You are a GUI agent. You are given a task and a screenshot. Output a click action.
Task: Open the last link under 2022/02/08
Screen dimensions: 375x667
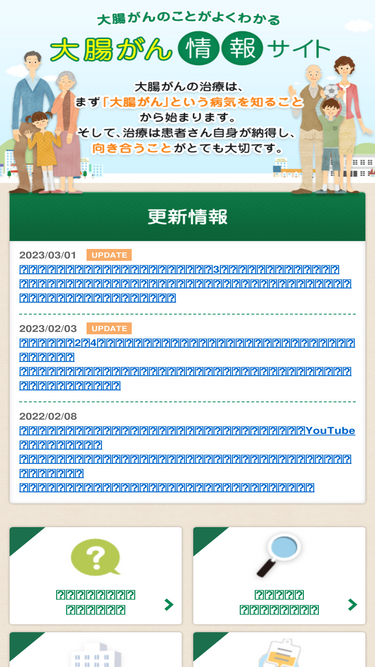pyautogui.click(x=167, y=487)
